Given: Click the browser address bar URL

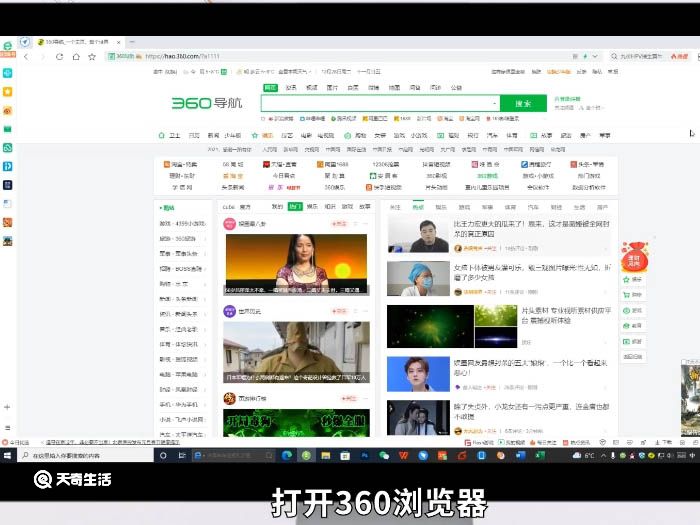Looking at the screenshot, I should (183, 56).
